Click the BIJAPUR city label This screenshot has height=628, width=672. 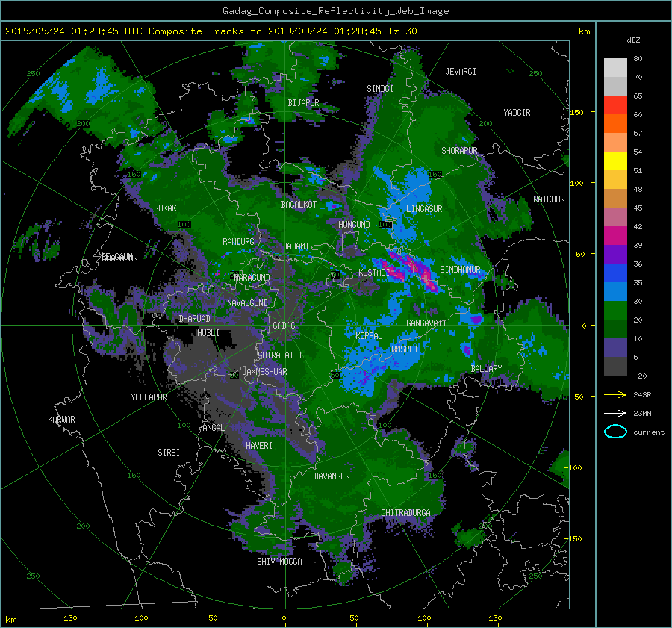(x=303, y=103)
